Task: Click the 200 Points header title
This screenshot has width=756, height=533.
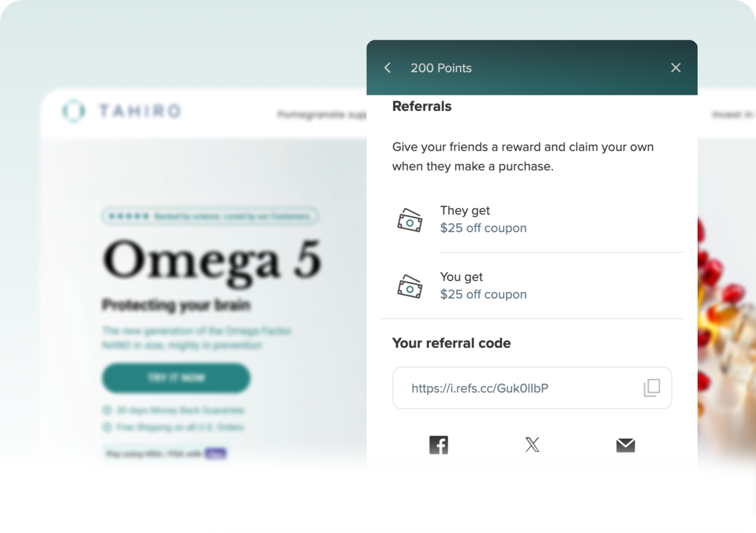Action: pyautogui.click(x=441, y=68)
